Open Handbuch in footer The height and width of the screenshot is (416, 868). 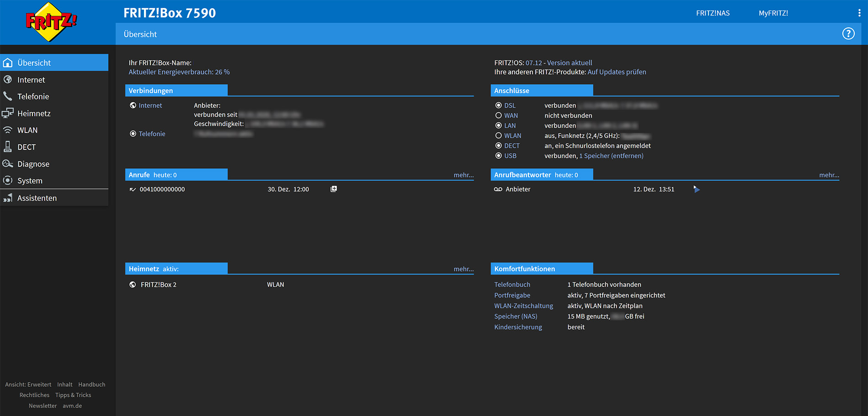(91, 384)
